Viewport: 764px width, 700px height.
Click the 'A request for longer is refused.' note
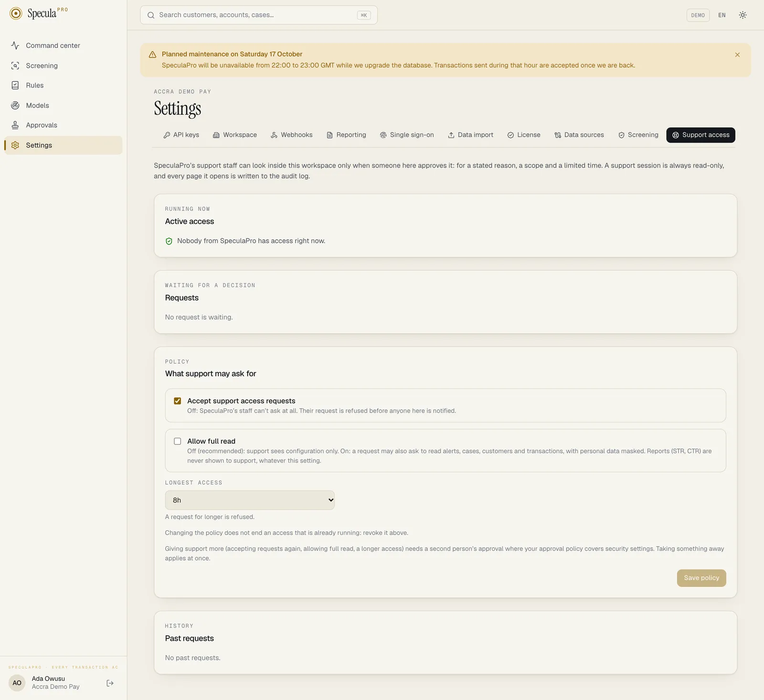click(x=210, y=517)
